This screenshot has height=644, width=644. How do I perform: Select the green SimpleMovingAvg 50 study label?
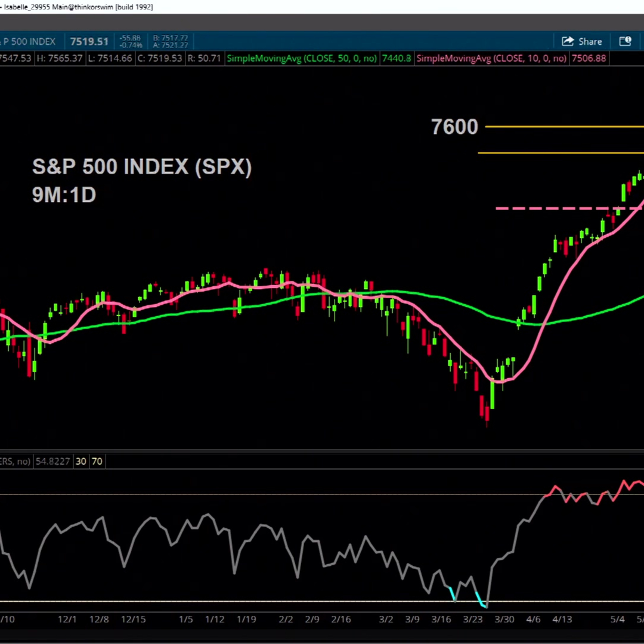click(302, 58)
